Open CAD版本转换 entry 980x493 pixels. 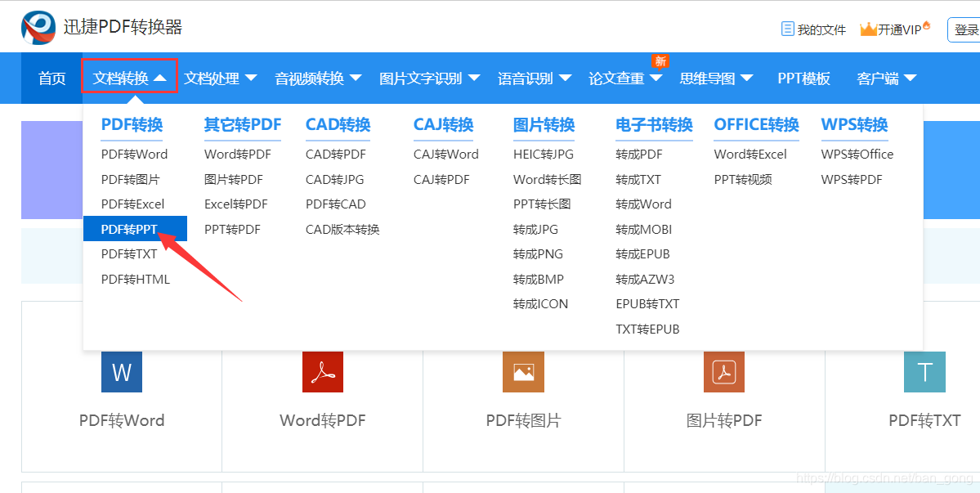pyautogui.click(x=342, y=229)
